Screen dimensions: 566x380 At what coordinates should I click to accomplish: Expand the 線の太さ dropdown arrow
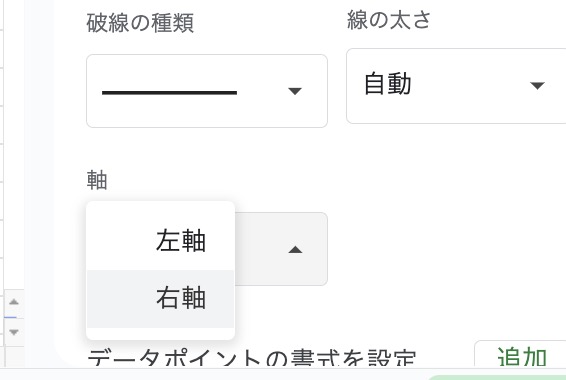pyautogui.click(x=537, y=86)
